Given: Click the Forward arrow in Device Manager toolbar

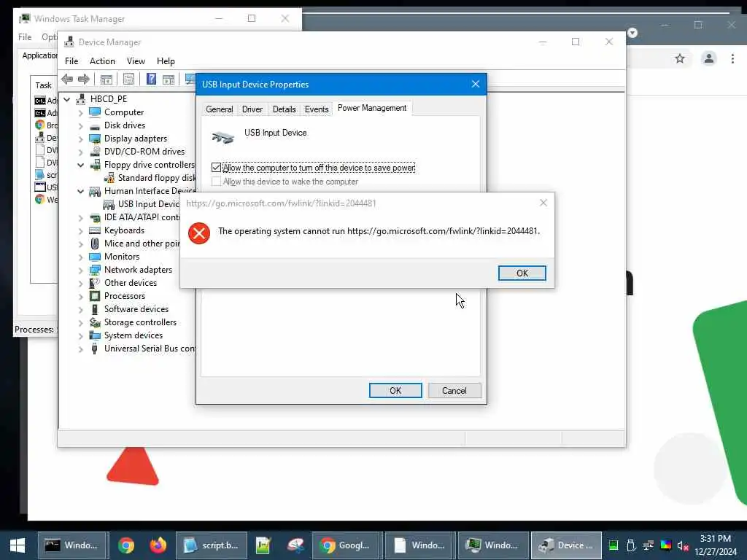Looking at the screenshot, I should click(84, 79).
